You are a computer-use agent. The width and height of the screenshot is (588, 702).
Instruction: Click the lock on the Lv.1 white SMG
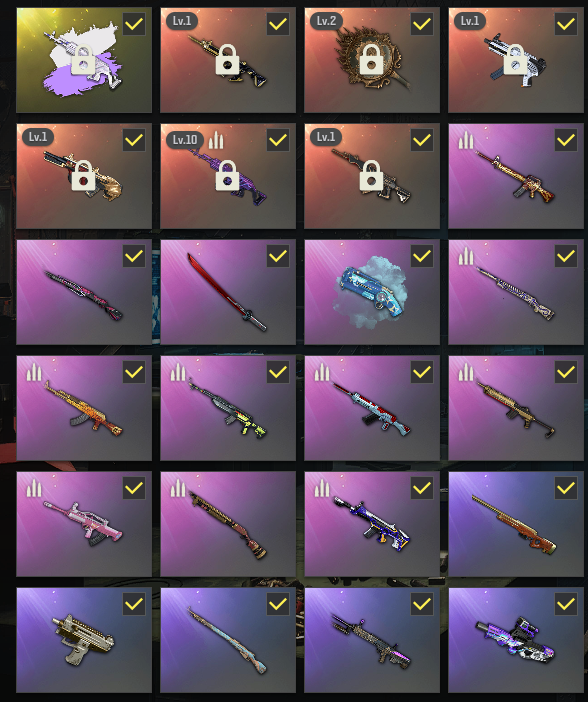tap(515, 59)
